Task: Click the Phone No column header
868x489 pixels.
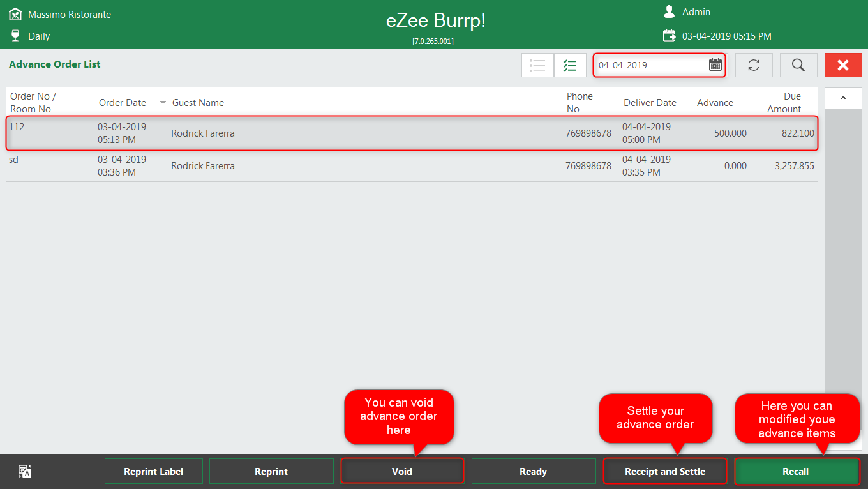Action: (580, 103)
